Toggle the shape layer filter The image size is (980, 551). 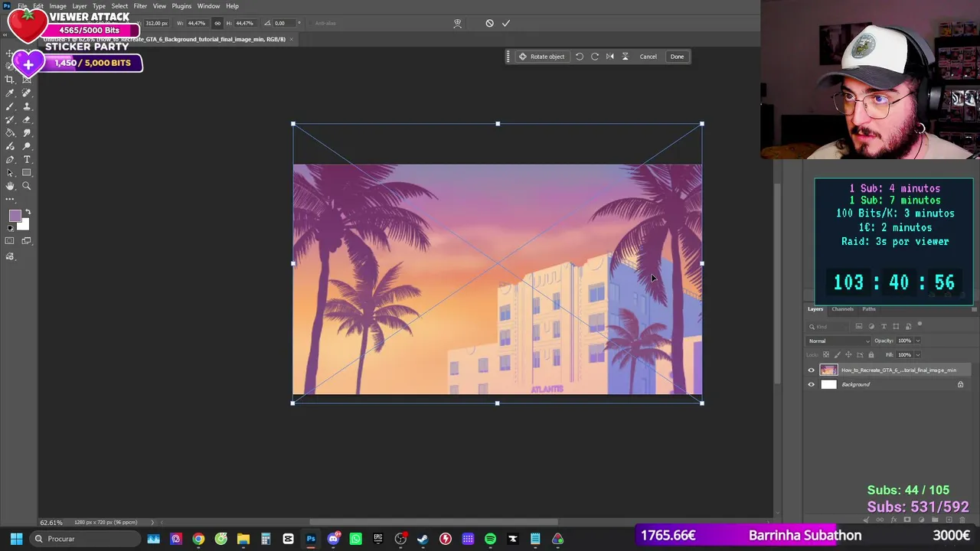point(896,327)
